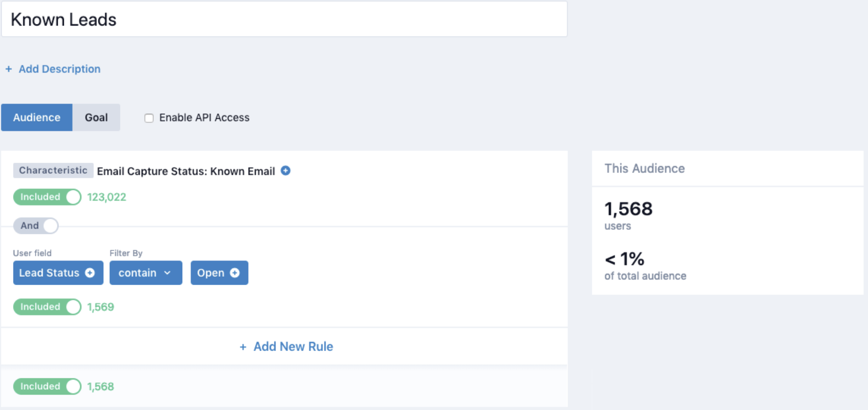The height and width of the screenshot is (410, 868).
Task: Click the Email Capture Status: Known Email text
Action: pyautogui.click(x=186, y=171)
